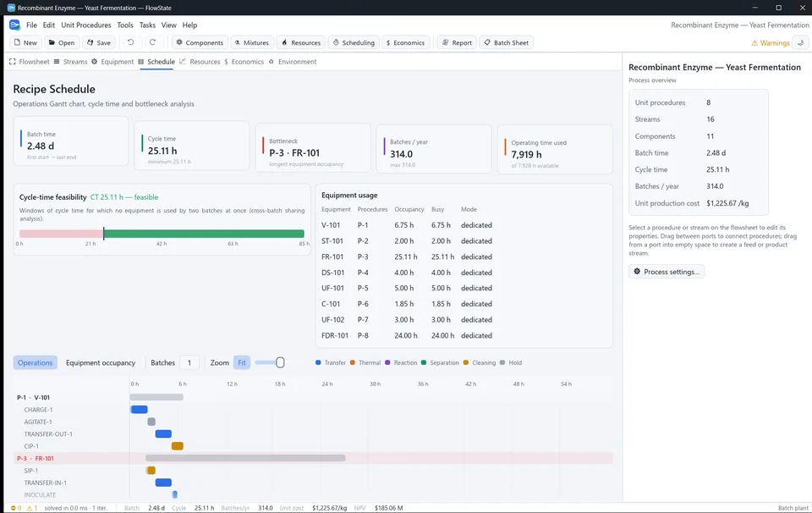This screenshot has width=812, height=513.
Task: Click the Cleaning legend swatch
Action: coord(466,362)
